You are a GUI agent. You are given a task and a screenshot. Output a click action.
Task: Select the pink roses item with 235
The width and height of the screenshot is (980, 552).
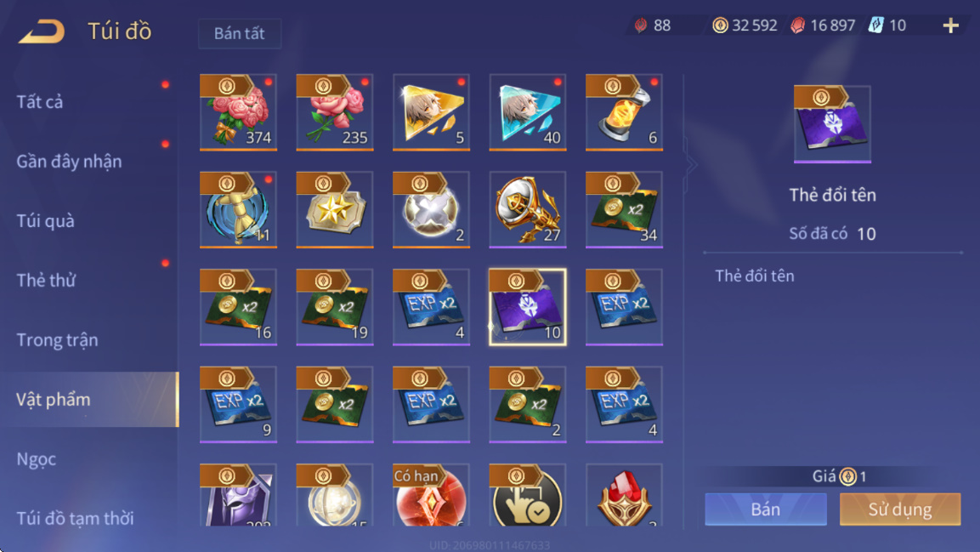(334, 112)
